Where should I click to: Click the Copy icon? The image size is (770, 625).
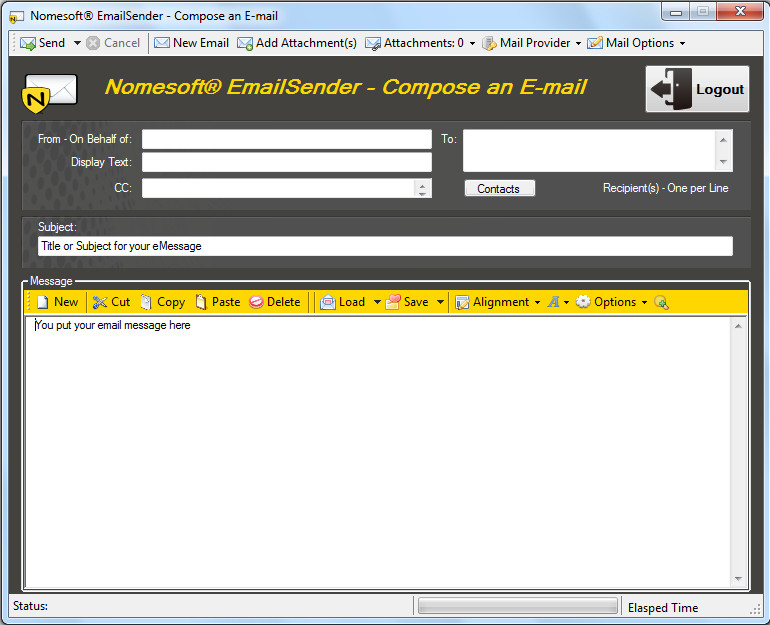pyautogui.click(x=146, y=302)
